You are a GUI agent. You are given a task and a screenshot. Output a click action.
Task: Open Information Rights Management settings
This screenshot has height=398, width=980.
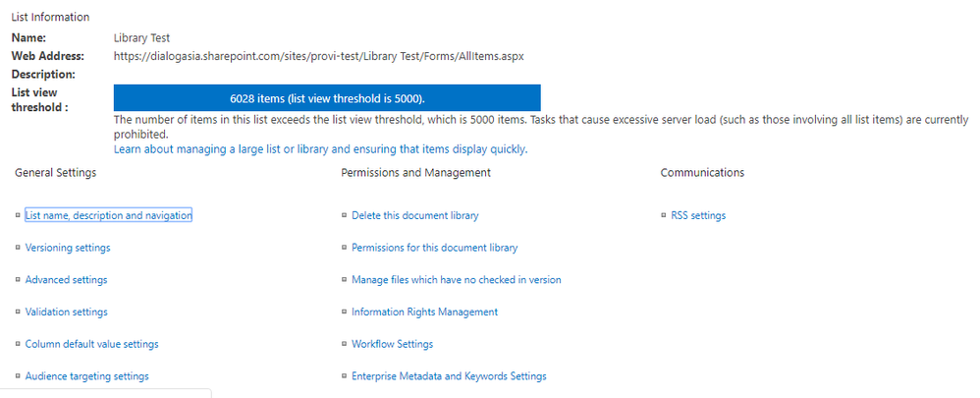tap(424, 312)
